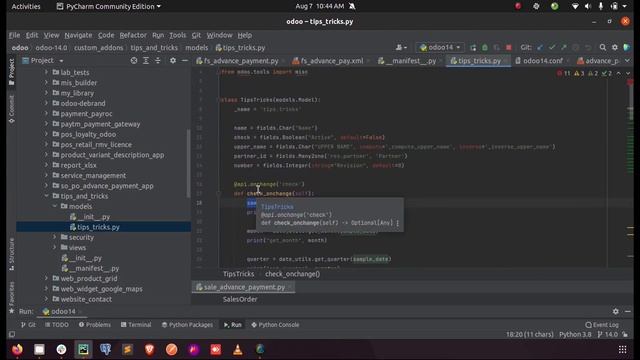The width and height of the screenshot is (640, 360).
Task: Expand the mis_builder folder
Action: (x=46, y=82)
